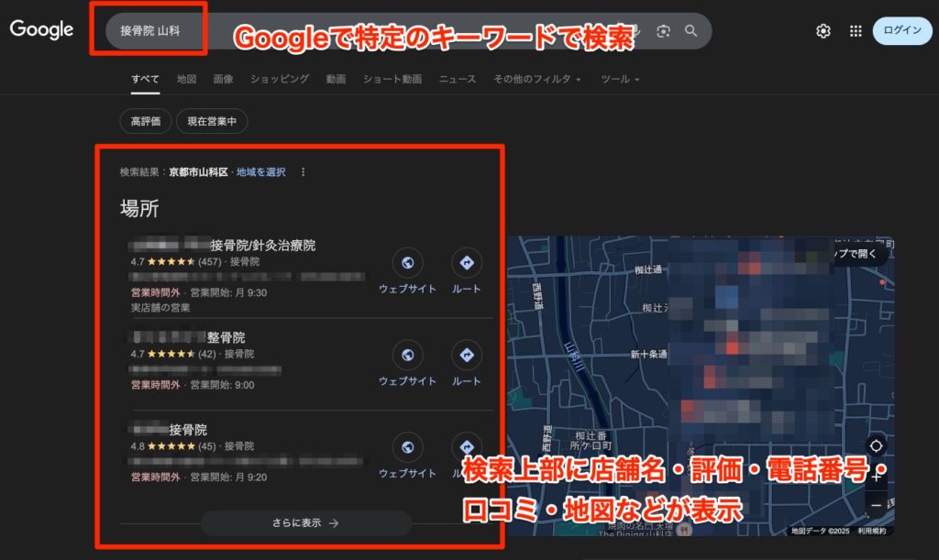The width and height of the screenshot is (939, 560).
Task: Toggle the 現在営業中 filter chip
Action: [212, 121]
